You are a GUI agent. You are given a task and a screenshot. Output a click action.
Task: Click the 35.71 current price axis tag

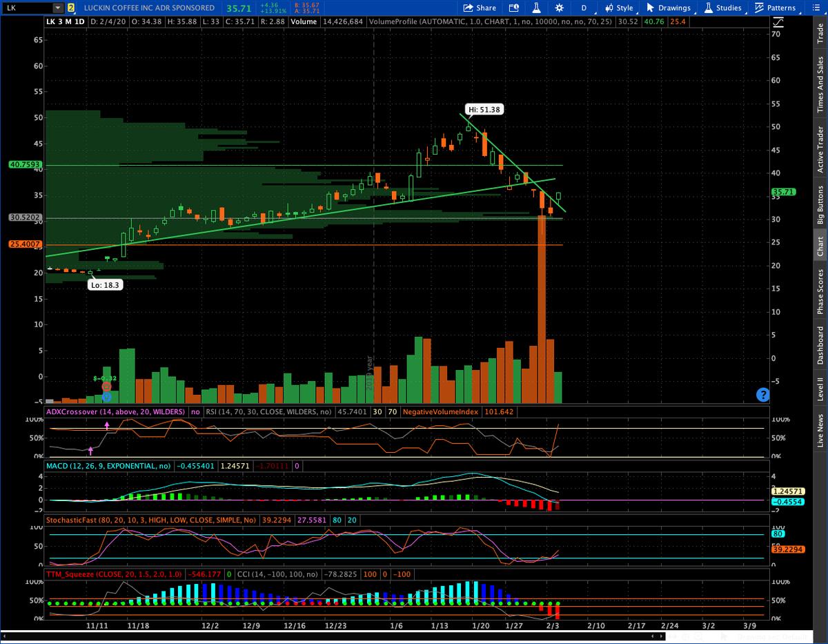pyautogui.click(x=784, y=192)
